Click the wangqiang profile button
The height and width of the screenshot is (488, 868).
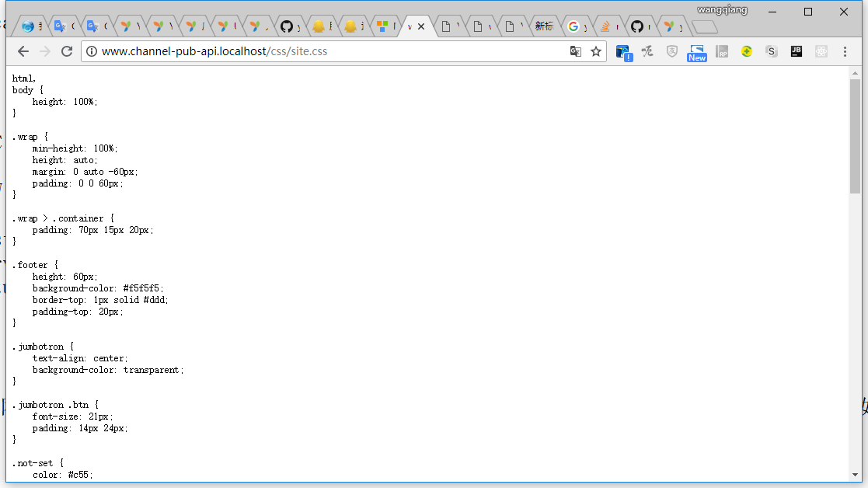722,9
